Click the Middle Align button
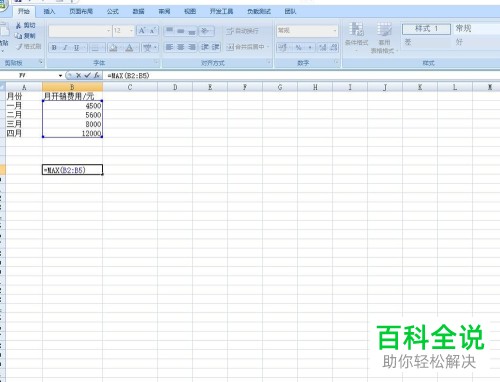 [181, 31]
